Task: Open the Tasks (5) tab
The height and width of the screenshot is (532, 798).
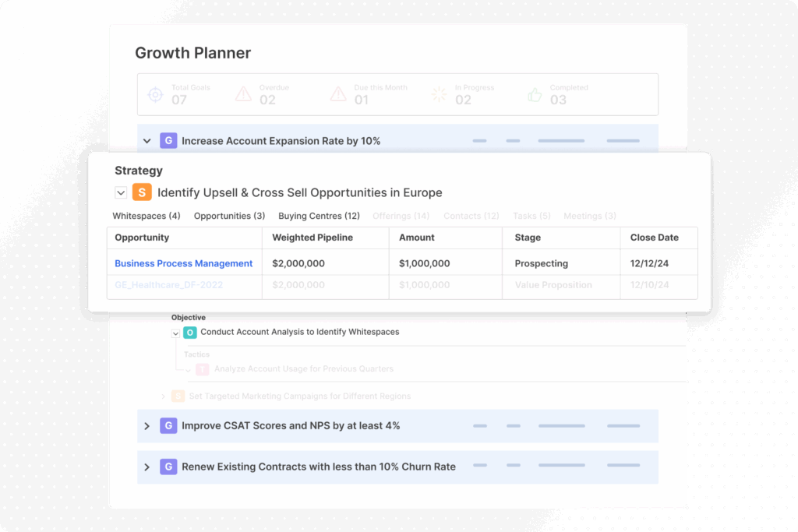Action: pyautogui.click(x=531, y=216)
